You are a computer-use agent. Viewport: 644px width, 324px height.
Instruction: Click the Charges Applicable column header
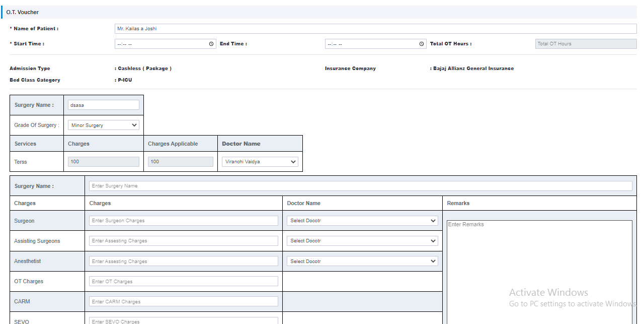click(x=173, y=144)
